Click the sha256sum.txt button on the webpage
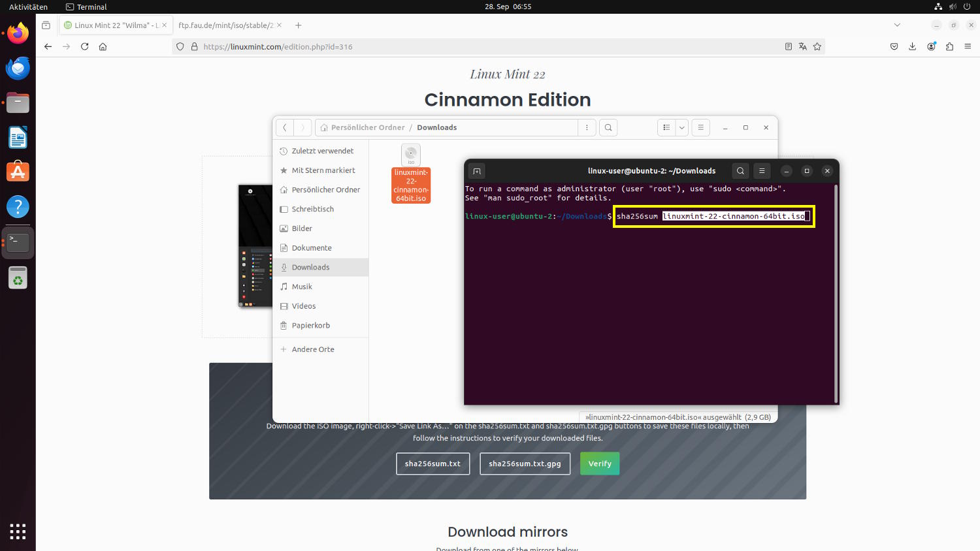Image resolution: width=980 pixels, height=551 pixels. point(433,464)
